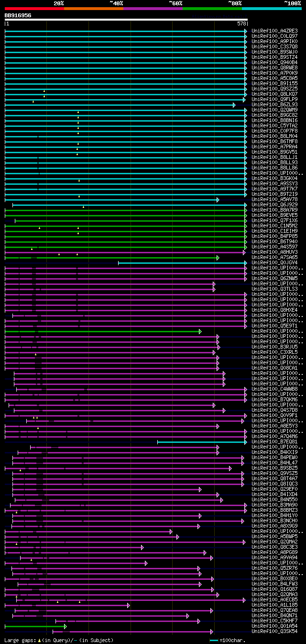Viewport: 306px width, 644px height.
Task: Select the UniRef100_A7PRA4 label
Action: coord(274,147)
